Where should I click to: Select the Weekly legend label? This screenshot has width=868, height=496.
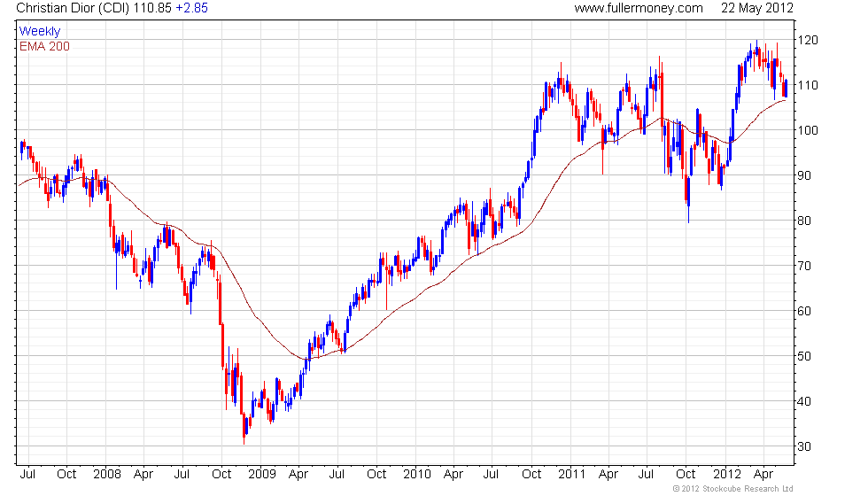[40, 32]
